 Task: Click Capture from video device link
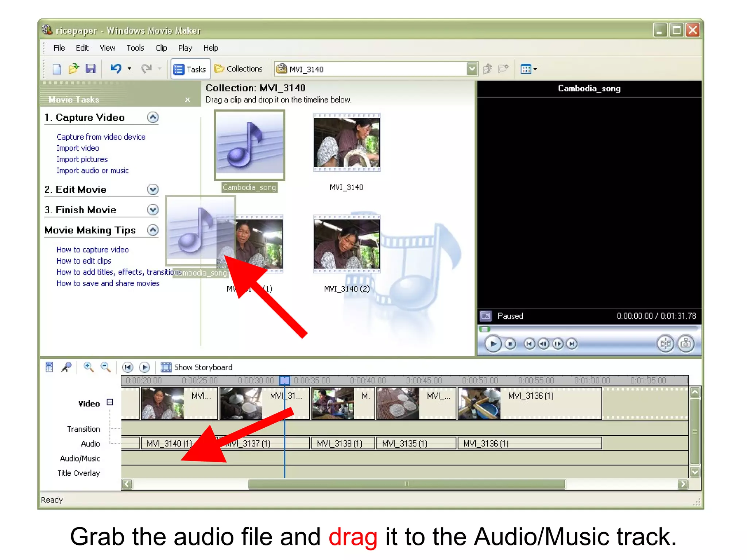(101, 137)
